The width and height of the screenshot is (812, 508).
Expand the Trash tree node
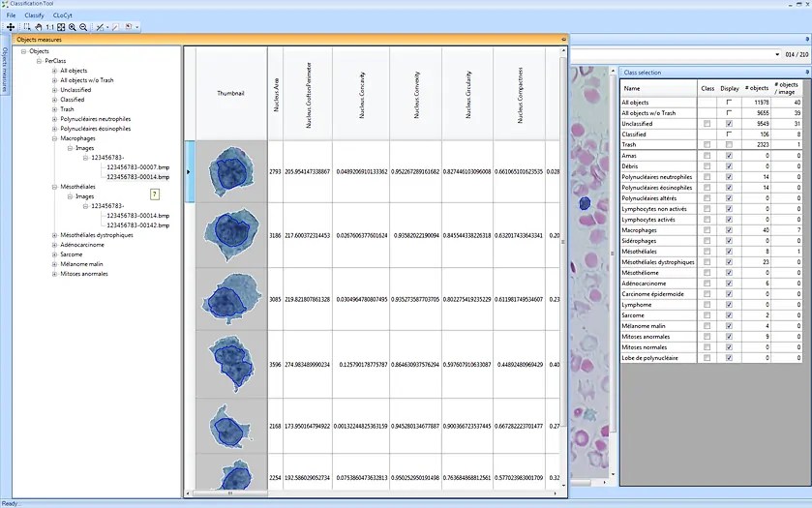[54, 109]
